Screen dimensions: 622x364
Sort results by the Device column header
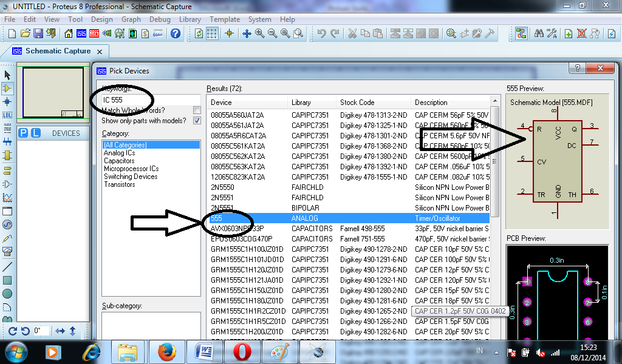point(247,103)
